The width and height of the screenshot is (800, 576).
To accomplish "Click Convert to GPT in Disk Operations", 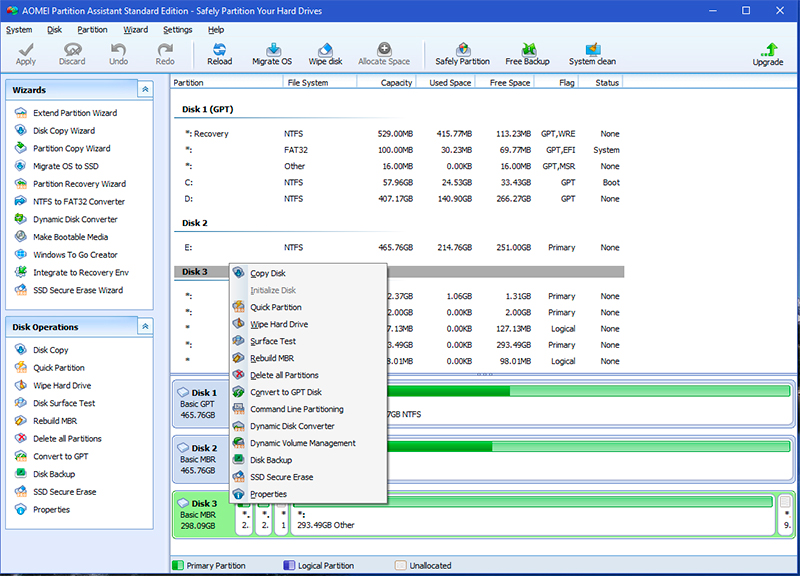I will (x=60, y=456).
